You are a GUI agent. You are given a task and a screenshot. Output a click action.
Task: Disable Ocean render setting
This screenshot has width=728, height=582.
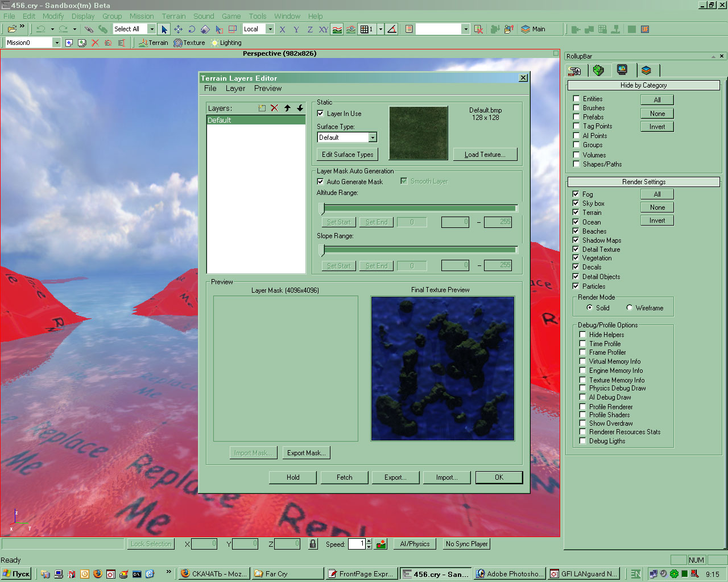(576, 222)
